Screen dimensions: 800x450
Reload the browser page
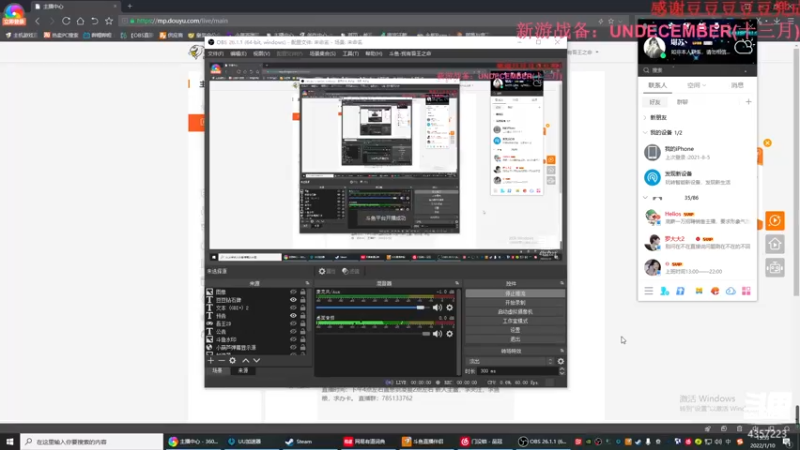[66, 21]
